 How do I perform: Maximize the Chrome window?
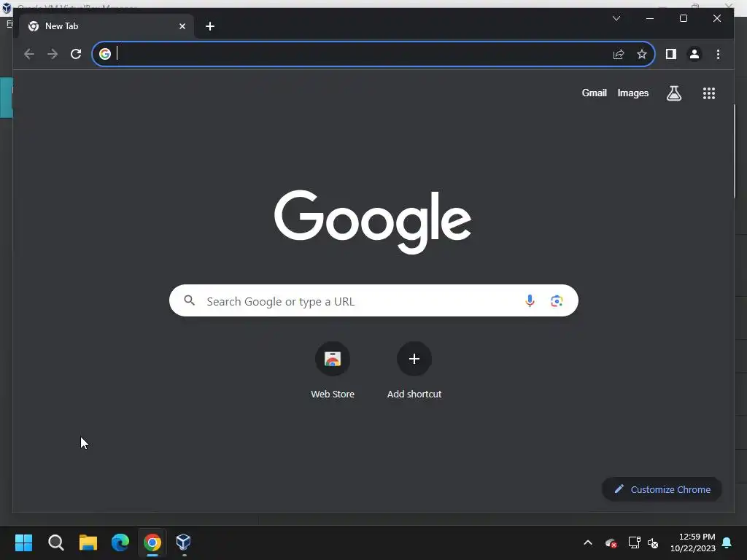[683, 18]
